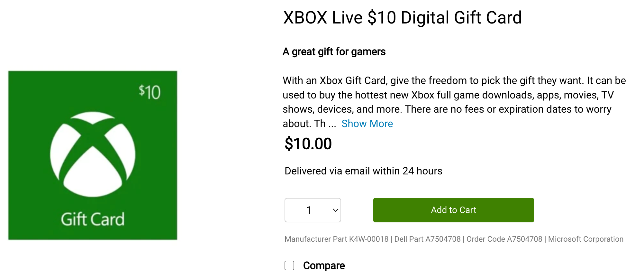Click the XBOX Live $10 Digital Gift Card title
Viewport: 644px width, 279px height.
point(402,18)
